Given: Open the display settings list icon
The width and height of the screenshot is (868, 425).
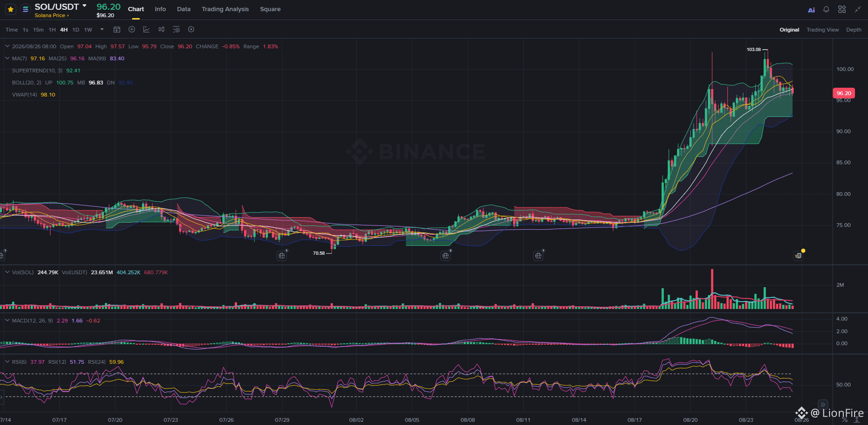Looking at the screenshot, I should click(176, 29).
